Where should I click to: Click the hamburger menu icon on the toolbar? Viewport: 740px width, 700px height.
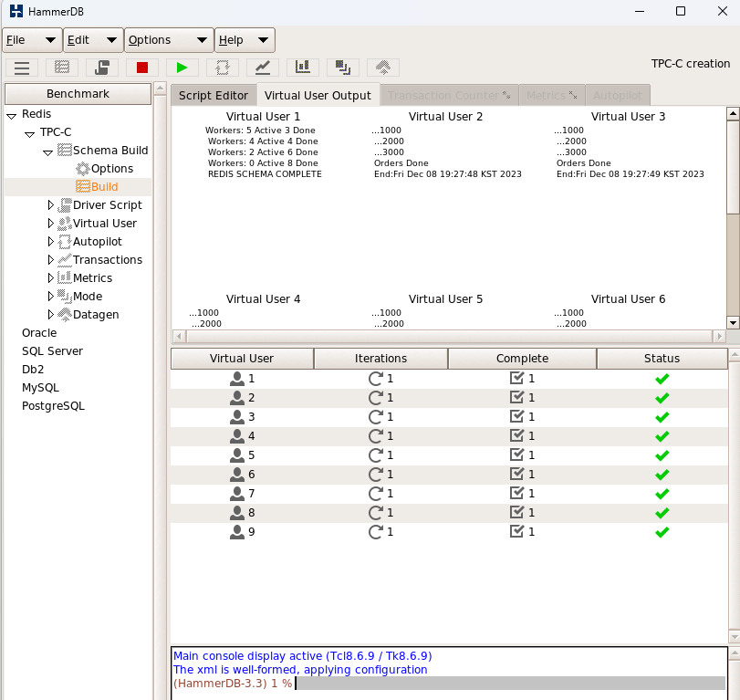click(x=22, y=67)
